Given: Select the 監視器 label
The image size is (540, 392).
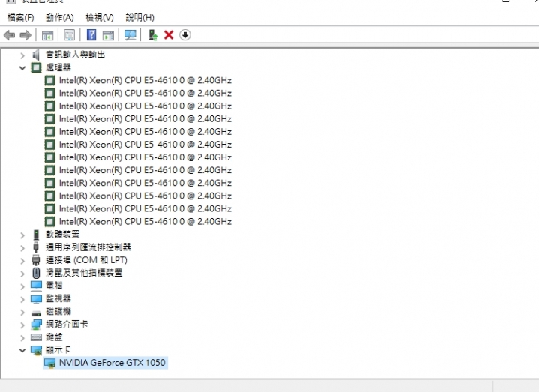Looking at the screenshot, I should coord(58,298).
